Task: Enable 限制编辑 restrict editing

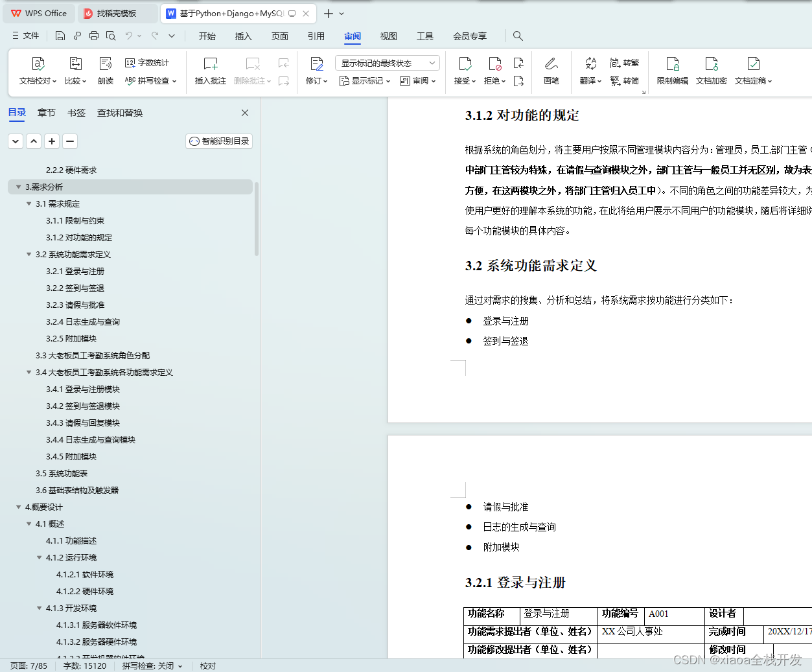Action: 672,71
